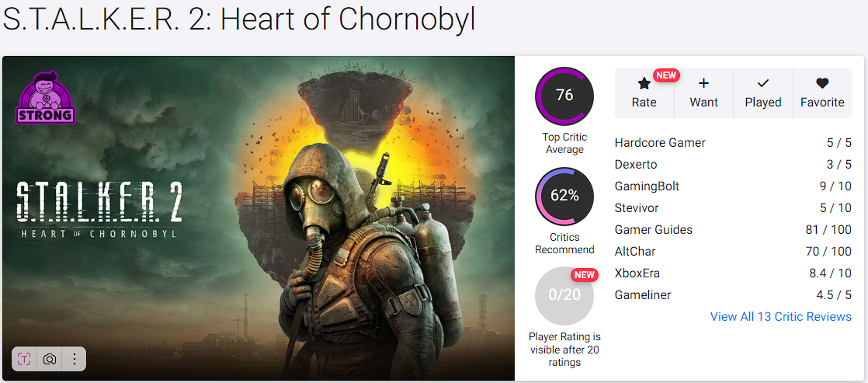Select the Stevivor review entry

pyautogui.click(x=636, y=208)
